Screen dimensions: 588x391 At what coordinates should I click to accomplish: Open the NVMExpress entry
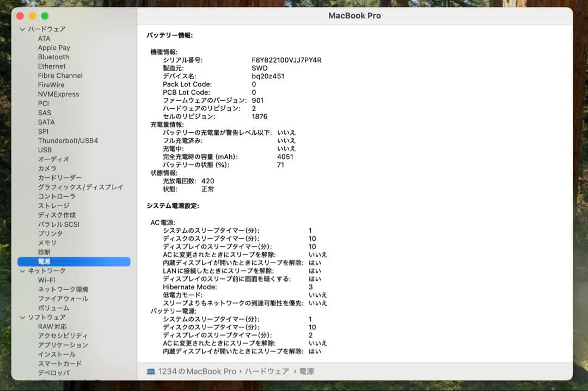[x=58, y=95]
